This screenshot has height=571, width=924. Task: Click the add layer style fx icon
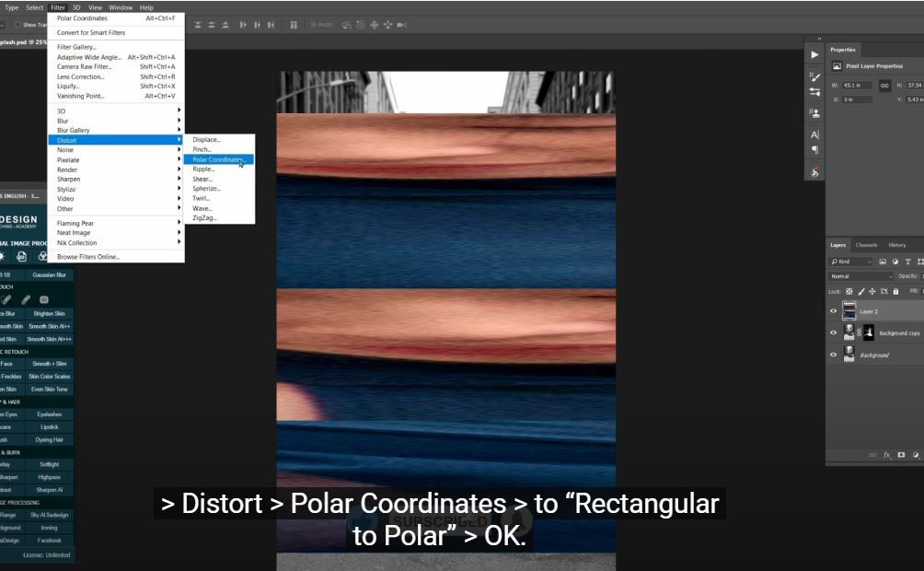coord(887,455)
